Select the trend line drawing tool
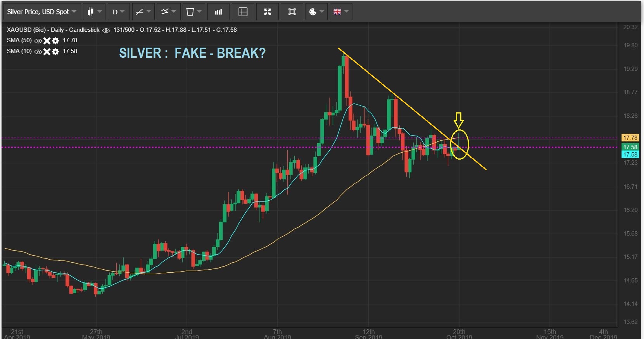The width and height of the screenshot is (644, 339). (143, 12)
